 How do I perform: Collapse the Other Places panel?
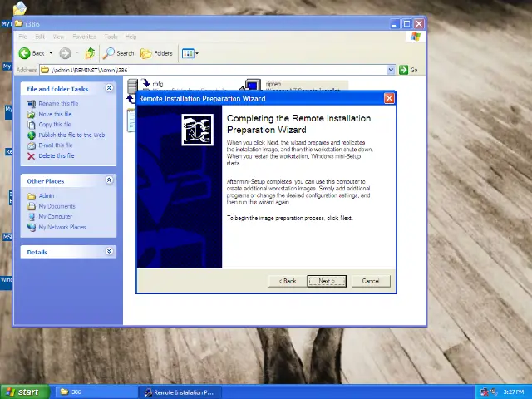(109, 180)
